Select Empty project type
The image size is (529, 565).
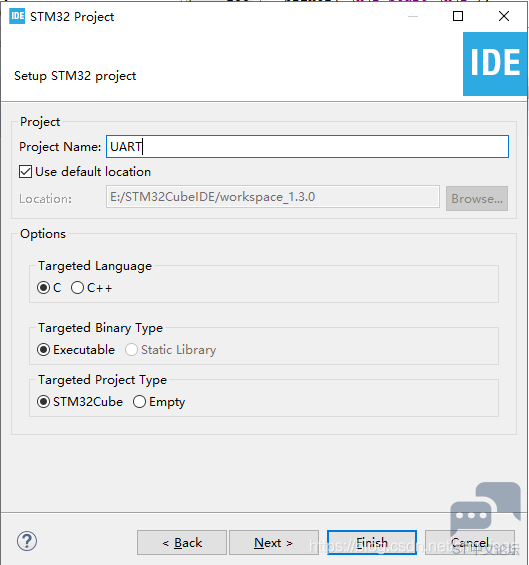click(x=139, y=402)
